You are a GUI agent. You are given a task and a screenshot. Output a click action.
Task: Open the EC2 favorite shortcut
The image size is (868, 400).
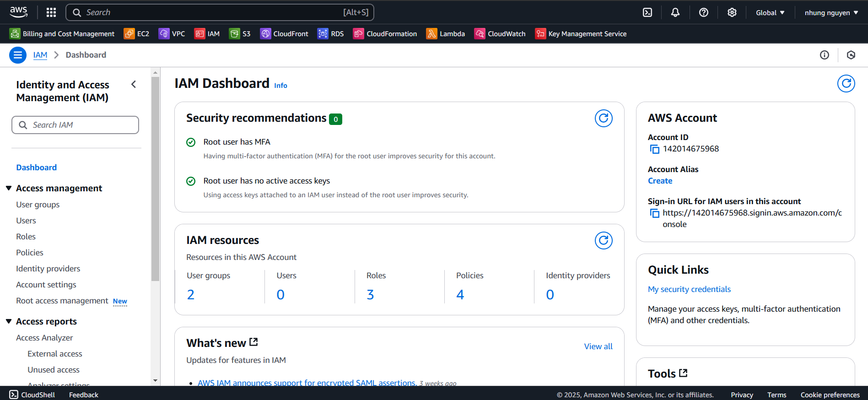(136, 34)
